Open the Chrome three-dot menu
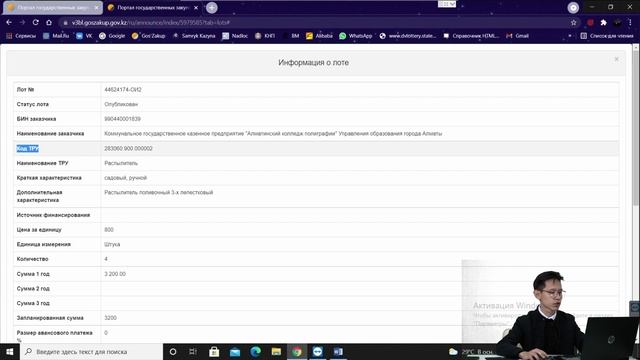This screenshot has width=640, height=360. (631, 22)
